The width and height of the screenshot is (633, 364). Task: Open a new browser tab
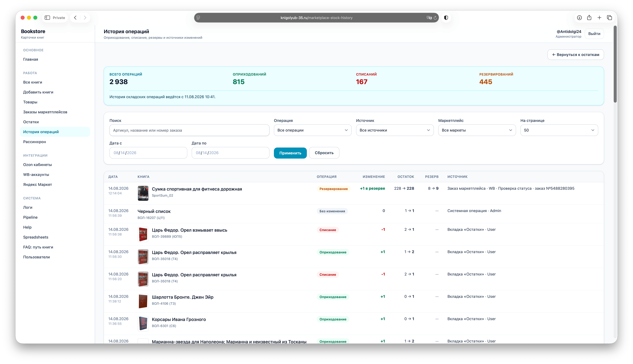[599, 18]
